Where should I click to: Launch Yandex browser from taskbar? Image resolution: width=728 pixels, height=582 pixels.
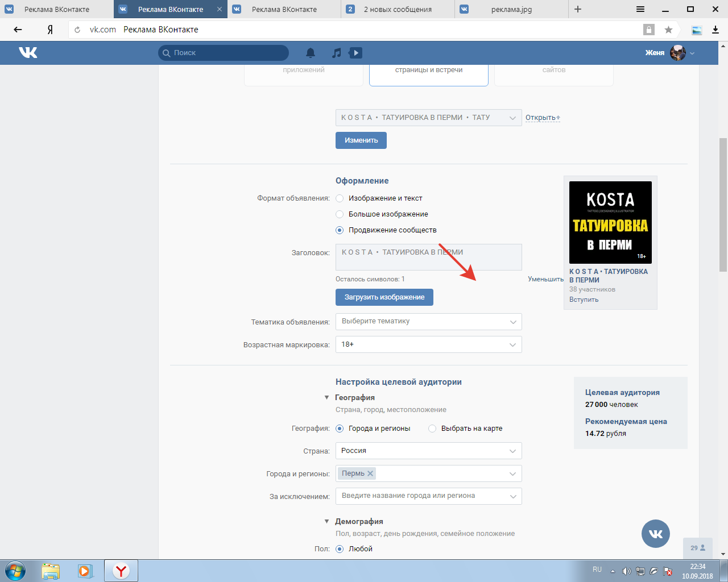pyautogui.click(x=121, y=571)
